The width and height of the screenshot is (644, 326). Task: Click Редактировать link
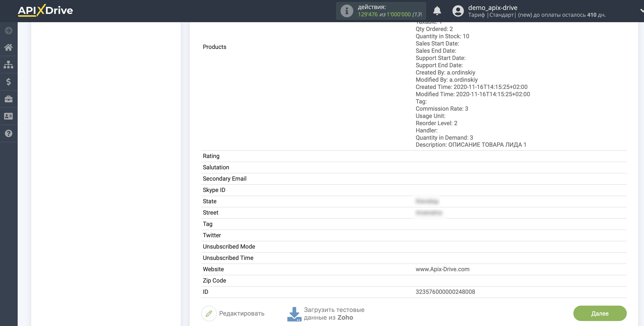241,314
